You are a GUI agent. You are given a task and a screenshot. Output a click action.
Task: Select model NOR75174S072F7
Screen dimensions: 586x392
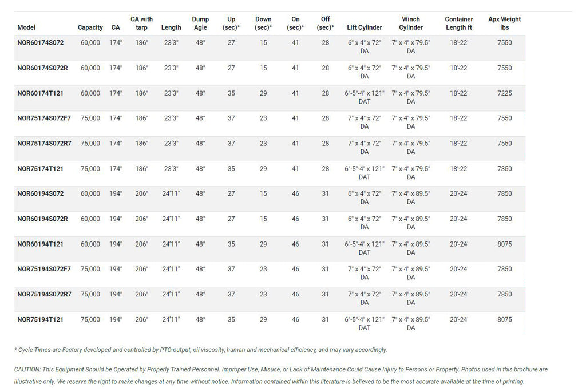click(x=44, y=118)
